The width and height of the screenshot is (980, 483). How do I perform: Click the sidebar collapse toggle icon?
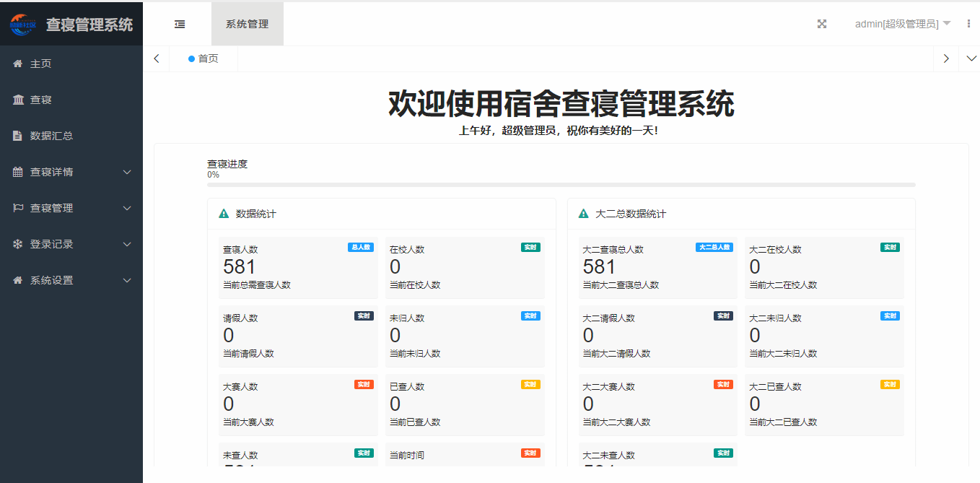click(180, 24)
